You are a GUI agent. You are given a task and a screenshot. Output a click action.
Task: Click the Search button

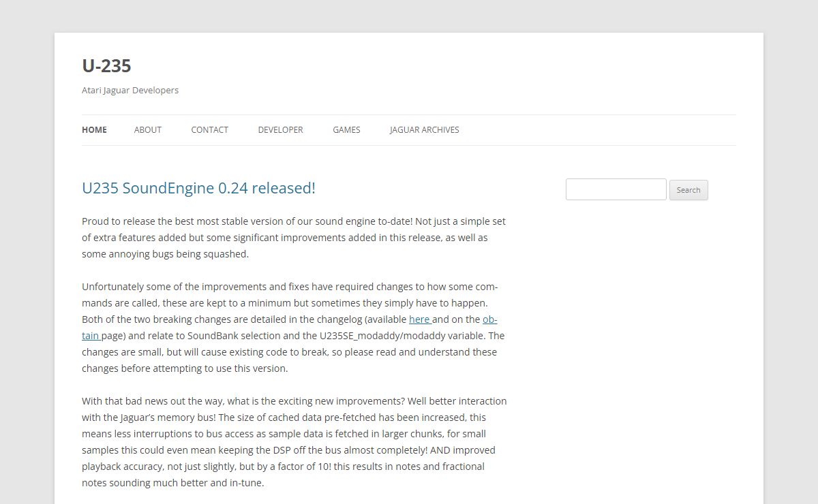(688, 190)
